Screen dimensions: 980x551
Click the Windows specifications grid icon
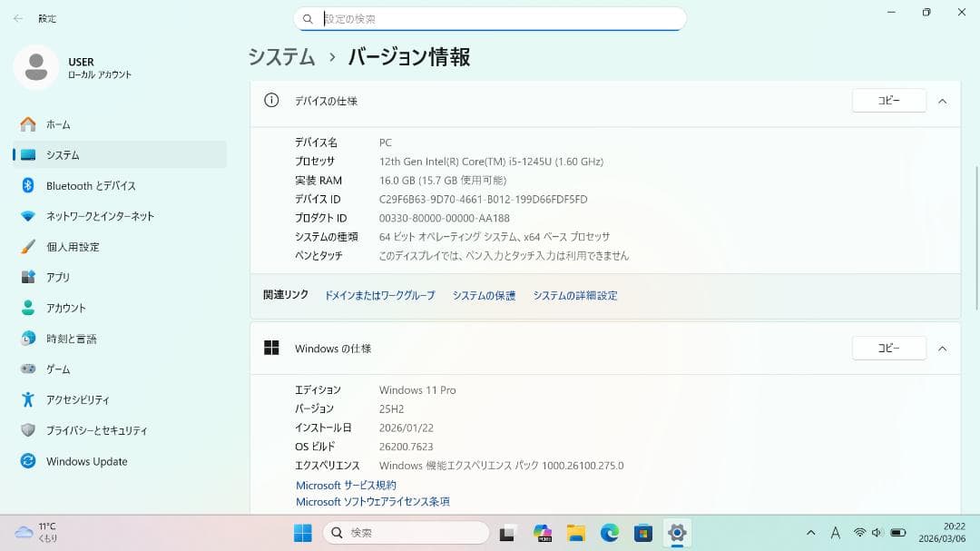pos(270,348)
